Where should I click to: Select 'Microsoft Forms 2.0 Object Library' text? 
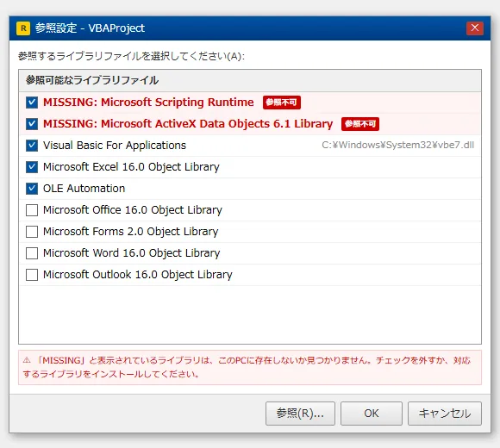point(130,232)
